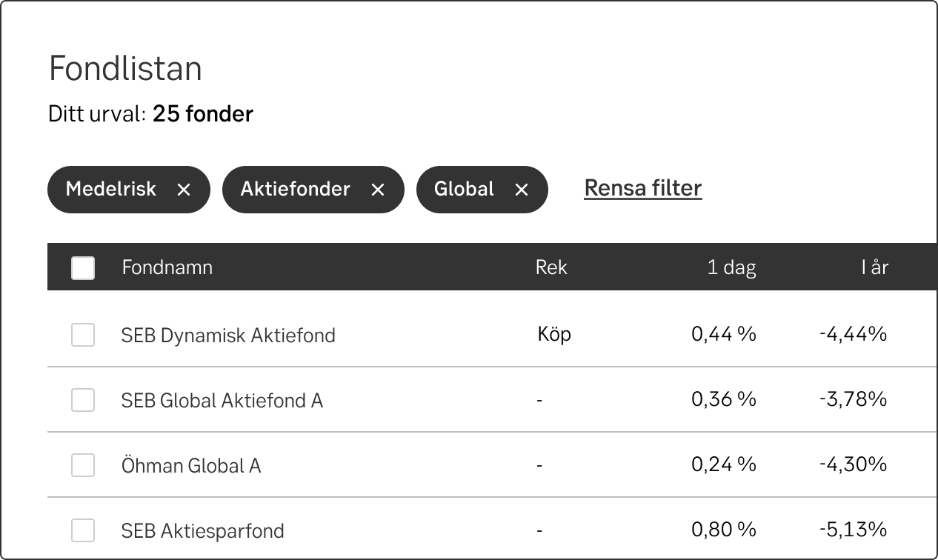Remove the Aktiefonder filter with its X icon
Image resolution: width=938 pixels, height=560 pixels.
click(378, 190)
